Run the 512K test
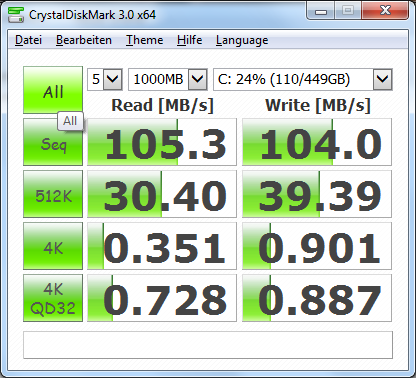Viewport: 416px width, 378px height. (x=53, y=194)
